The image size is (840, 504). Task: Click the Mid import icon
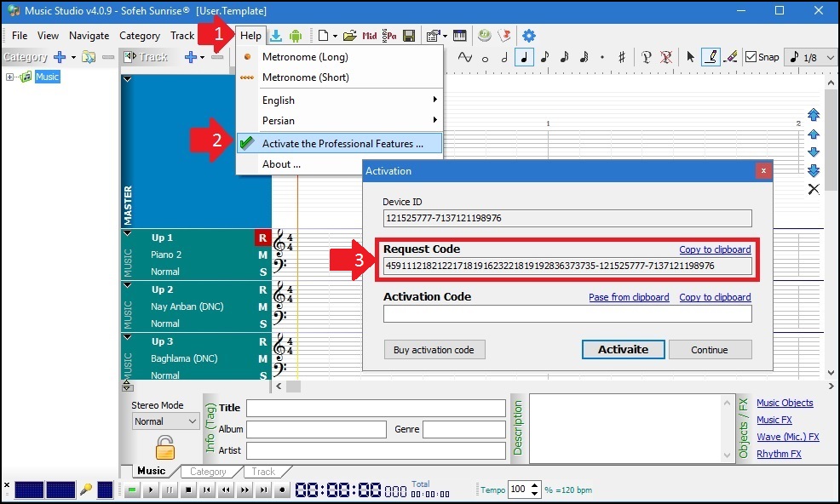tap(370, 36)
